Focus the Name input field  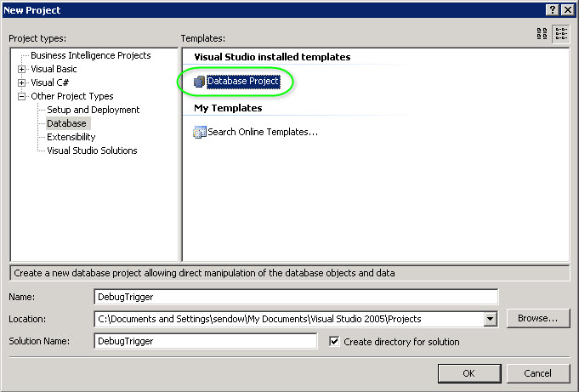(x=296, y=297)
